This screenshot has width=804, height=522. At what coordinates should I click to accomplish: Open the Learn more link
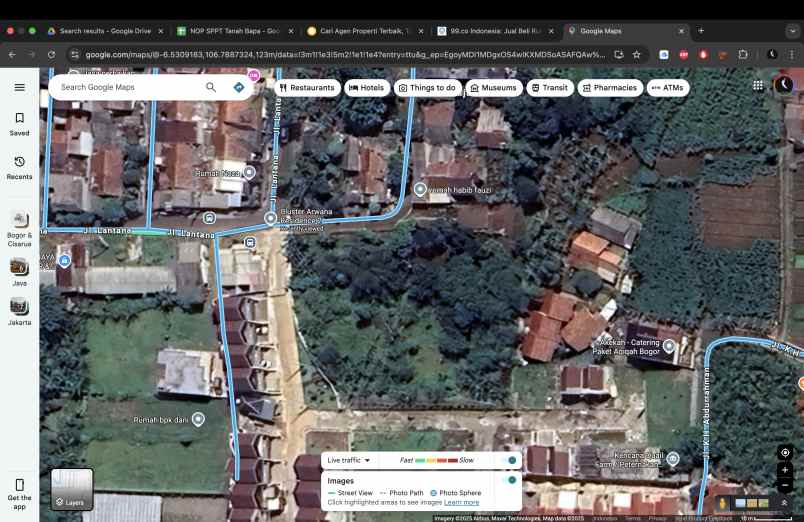tap(461, 503)
